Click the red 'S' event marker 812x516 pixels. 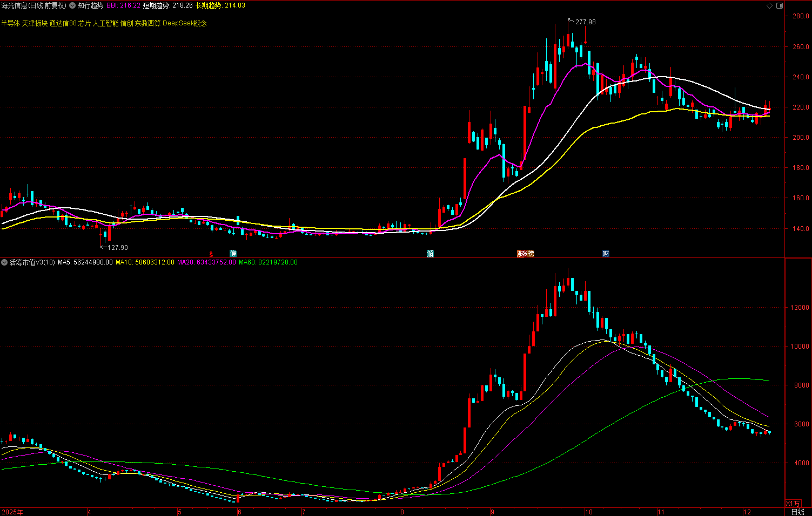pyautogui.click(x=211, y=254)
